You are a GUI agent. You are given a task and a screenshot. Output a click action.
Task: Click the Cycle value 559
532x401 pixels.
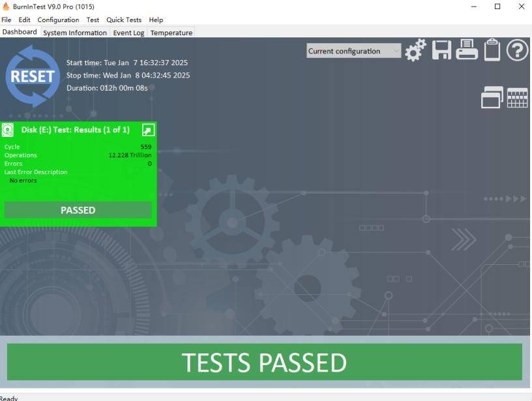point(146,147)
